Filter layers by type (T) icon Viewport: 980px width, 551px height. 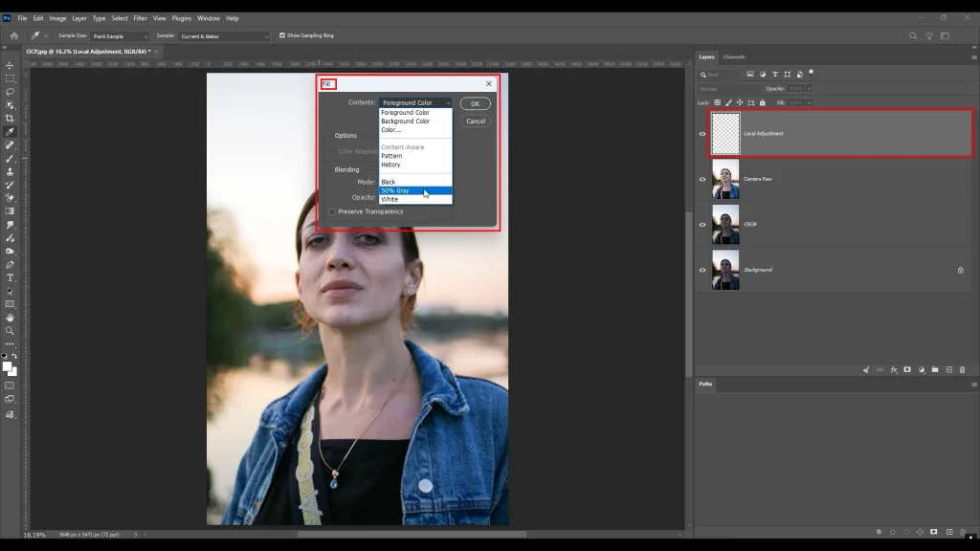pyautogui.click(x=775, y=75)
